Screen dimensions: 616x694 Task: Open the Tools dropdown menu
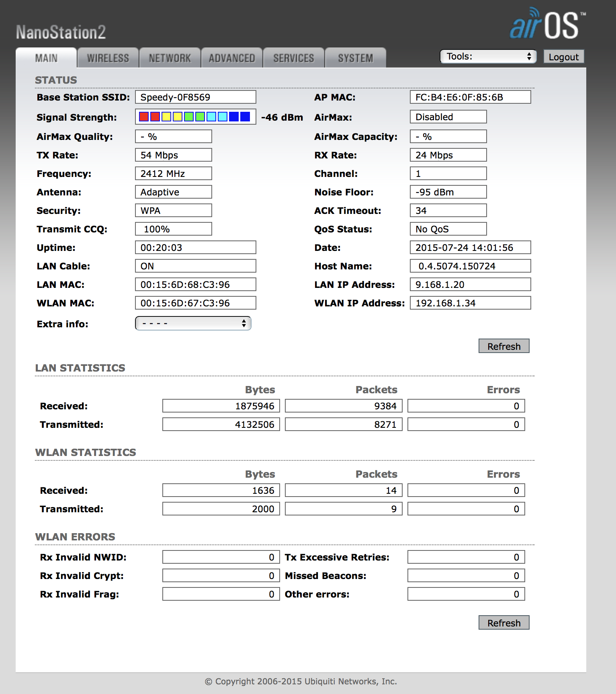click(x=488, y=57)
